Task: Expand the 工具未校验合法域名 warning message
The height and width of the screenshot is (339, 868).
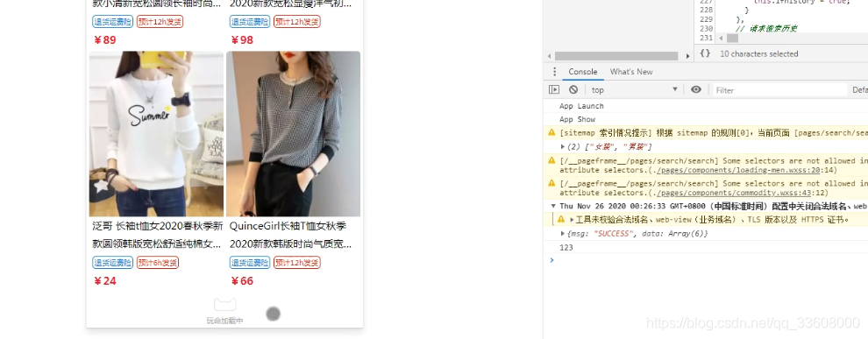Action: coord(572,220)
